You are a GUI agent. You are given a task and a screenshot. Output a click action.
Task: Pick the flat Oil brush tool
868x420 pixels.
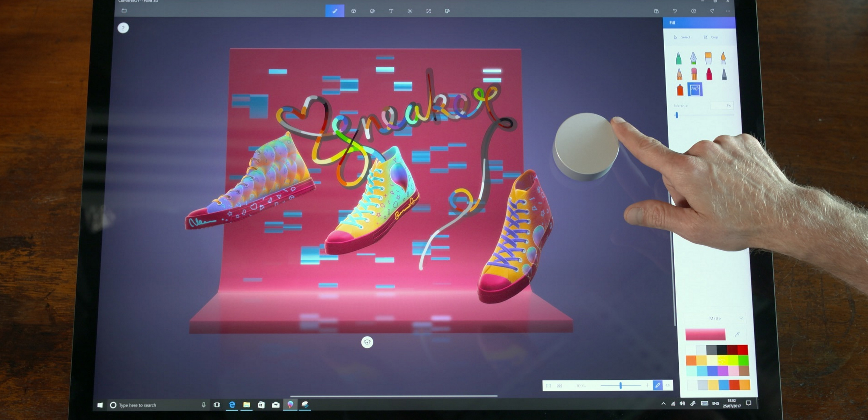point(708,58)
